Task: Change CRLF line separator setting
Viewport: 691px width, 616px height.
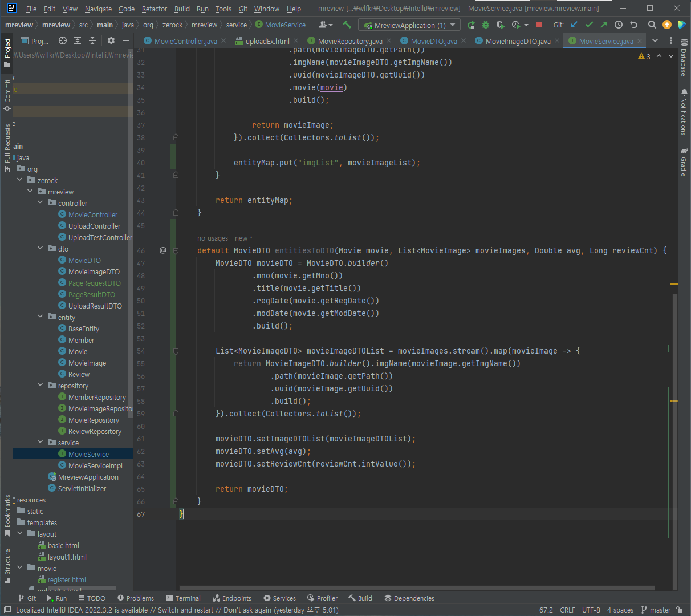Action: (x=567, y=610)
